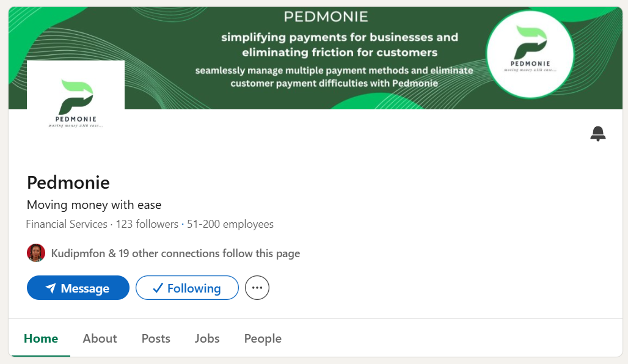Click the green underline indicator beneath Home

pos(41,354)
